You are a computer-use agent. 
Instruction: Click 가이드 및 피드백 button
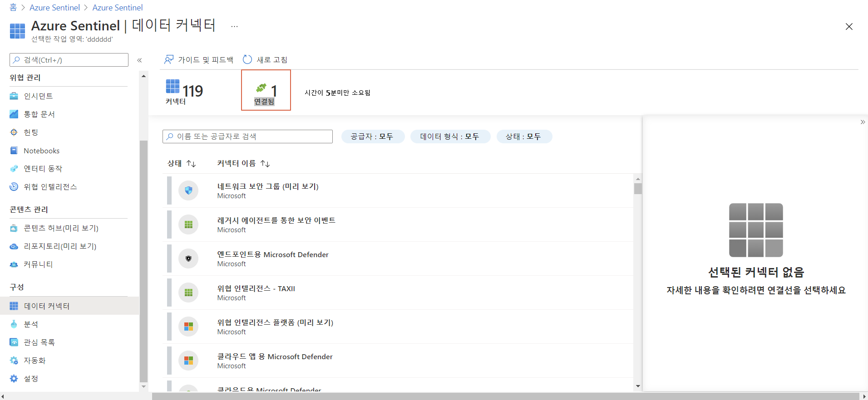(198, 59)
